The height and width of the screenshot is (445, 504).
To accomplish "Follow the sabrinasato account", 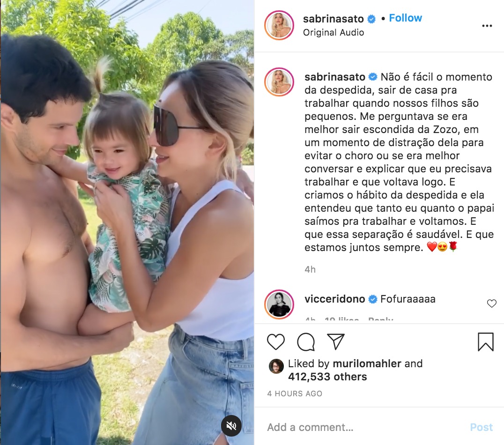I will [405, 18].
